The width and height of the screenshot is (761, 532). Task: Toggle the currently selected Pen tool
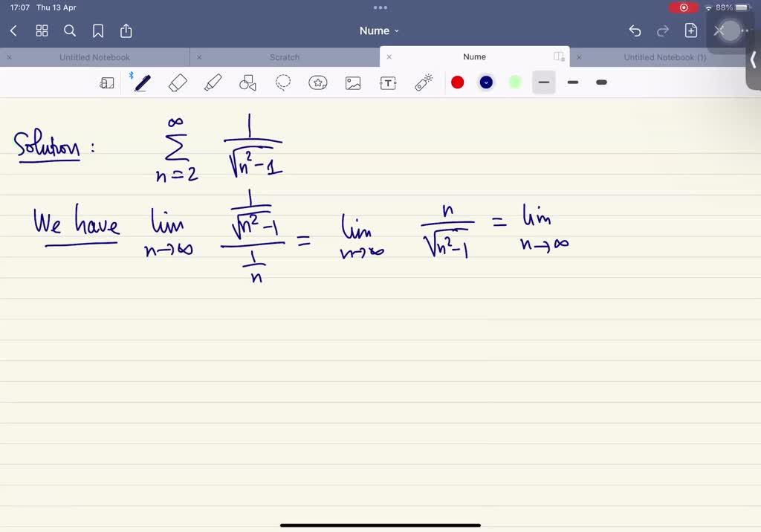click(x=142, y=82)
